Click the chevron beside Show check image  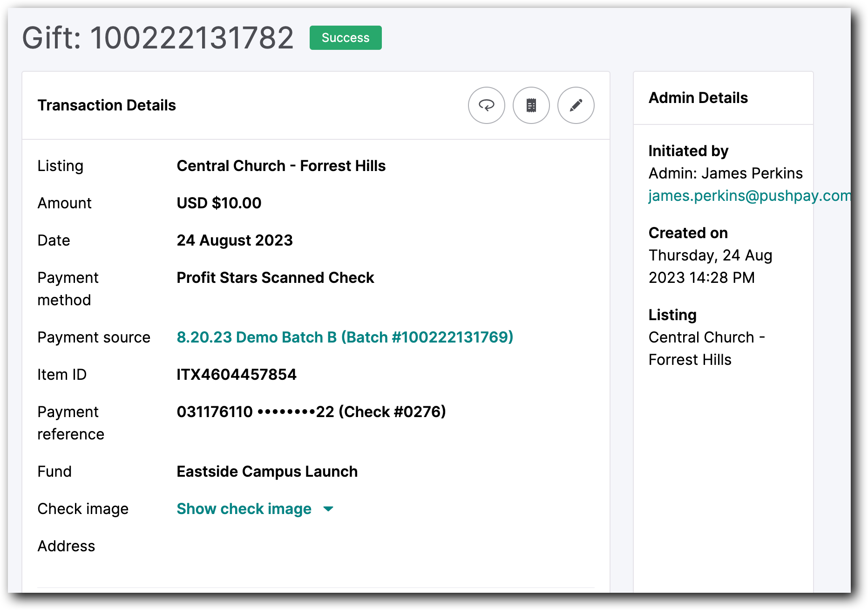click(328, 509)
